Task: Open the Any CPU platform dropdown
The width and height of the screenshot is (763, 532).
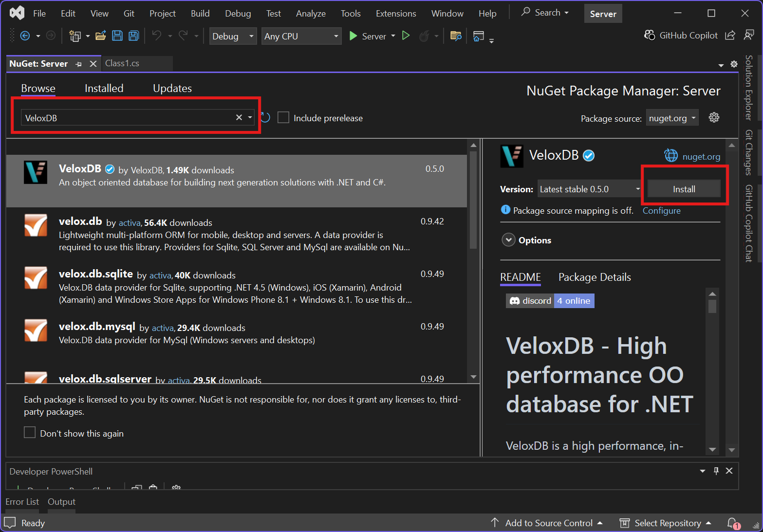Action: pos(301,36)
